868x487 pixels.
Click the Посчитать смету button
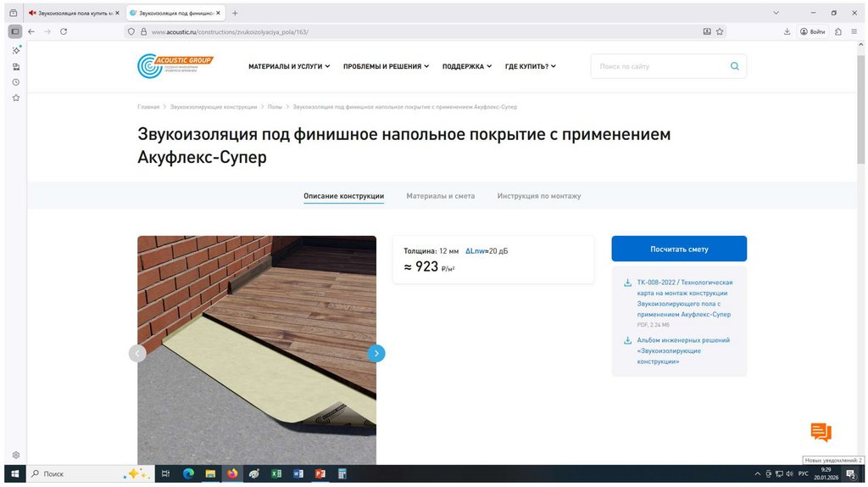679,249
